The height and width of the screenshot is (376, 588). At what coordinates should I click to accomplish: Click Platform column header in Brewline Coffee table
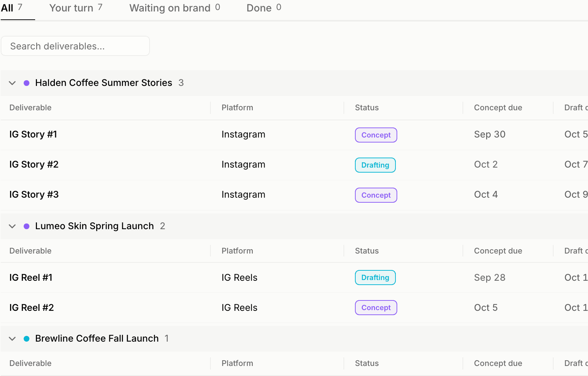tap(237, 363)
